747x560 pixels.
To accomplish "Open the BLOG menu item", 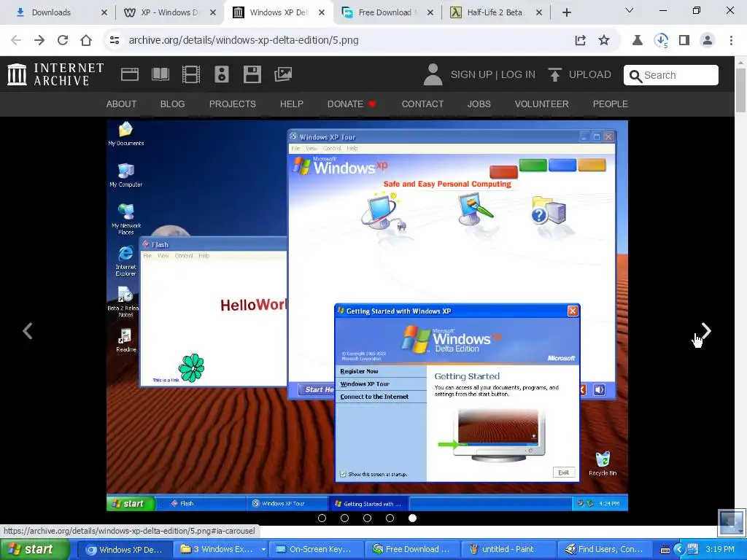I will (172, 104).
